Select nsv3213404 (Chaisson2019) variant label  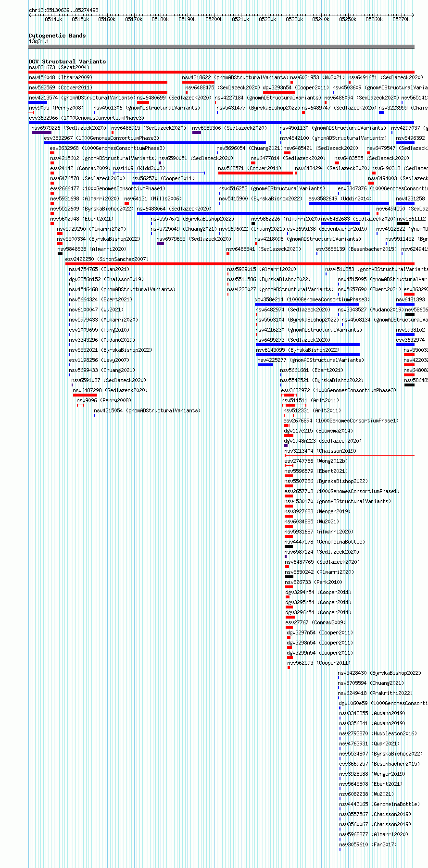tap(320, 451)
